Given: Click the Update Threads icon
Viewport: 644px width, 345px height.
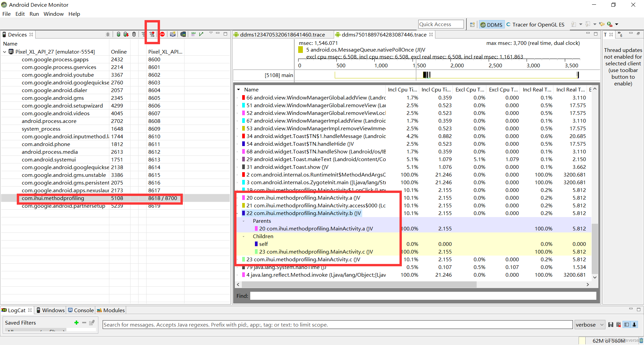Looking at the screenshot, I should coord(144,34).
